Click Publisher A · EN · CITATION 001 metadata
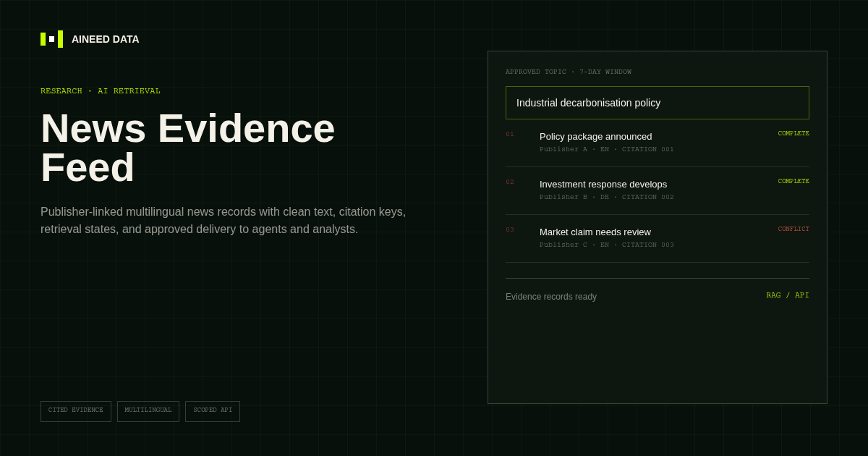Screen dimensions: 868x456 607,150
